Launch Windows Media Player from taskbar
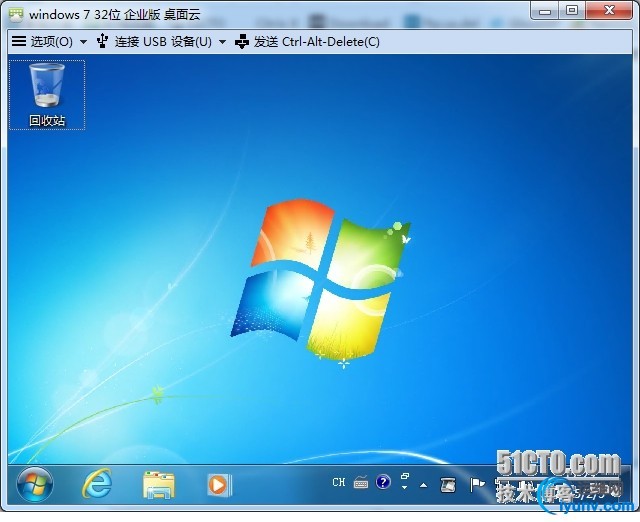The image size is (640, 522). (x=219, y=485)
